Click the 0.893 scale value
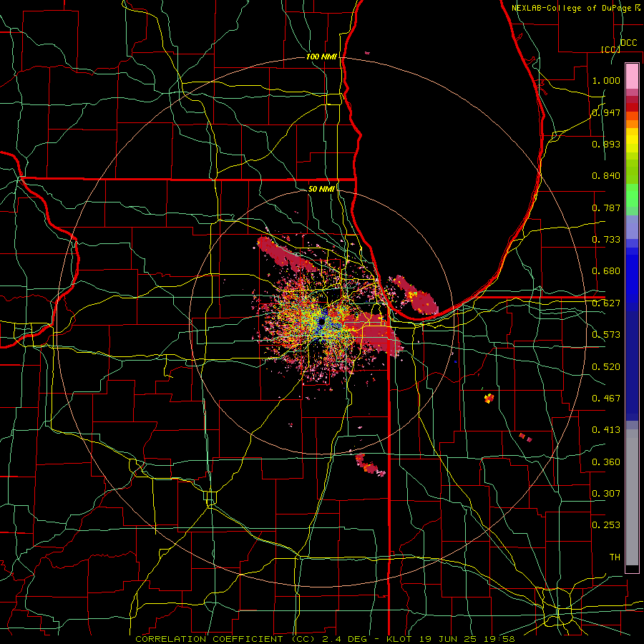 606,144
